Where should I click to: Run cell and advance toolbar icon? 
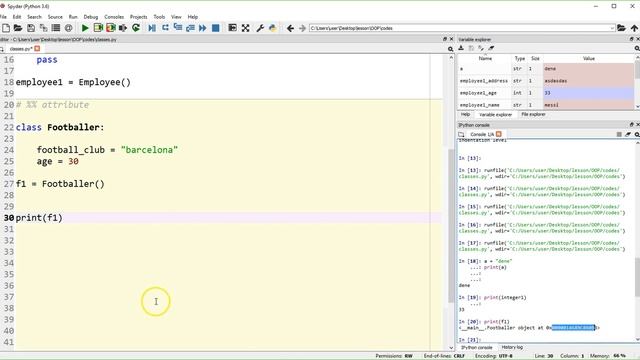(111, 28)
